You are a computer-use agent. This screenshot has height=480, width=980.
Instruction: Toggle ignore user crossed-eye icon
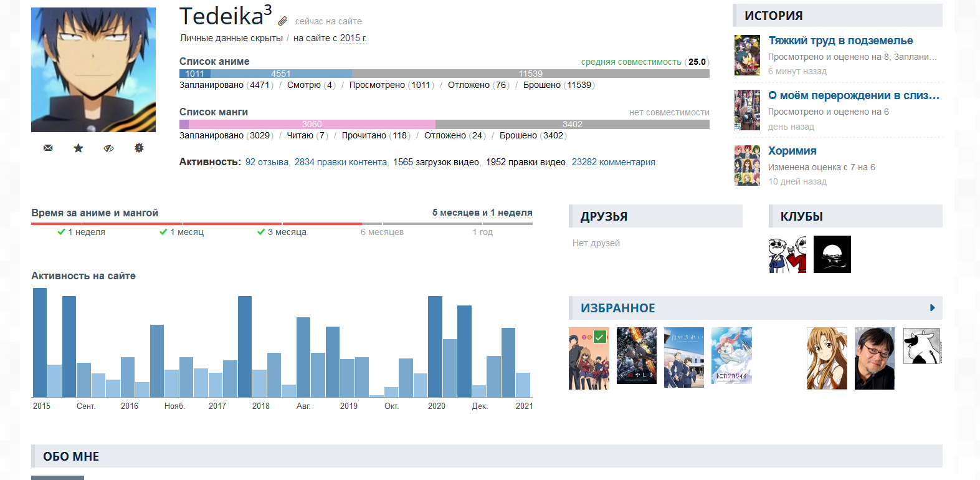click(108, 148)
